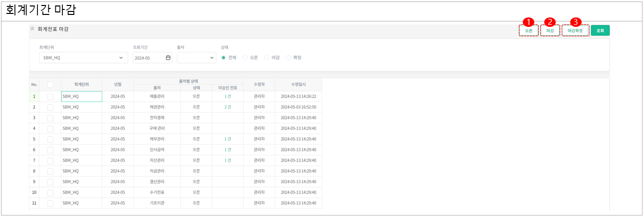Select the 전체 status radio button
Screen dimensions: 644x217
[223, 58]
